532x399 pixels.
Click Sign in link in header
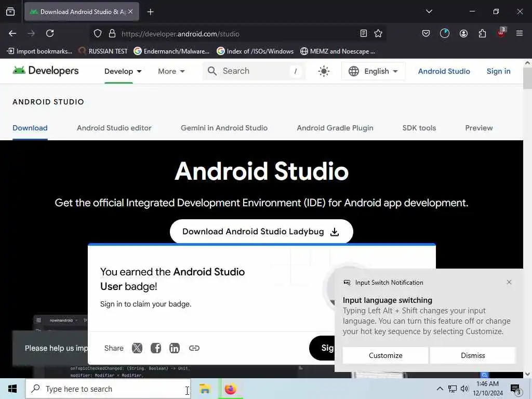tap(498, 71)
